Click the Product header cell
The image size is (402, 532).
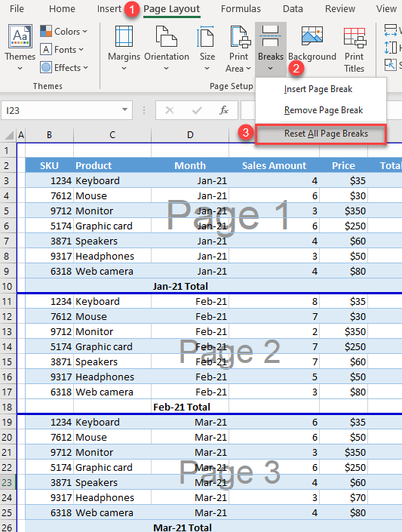click(112, 165)
